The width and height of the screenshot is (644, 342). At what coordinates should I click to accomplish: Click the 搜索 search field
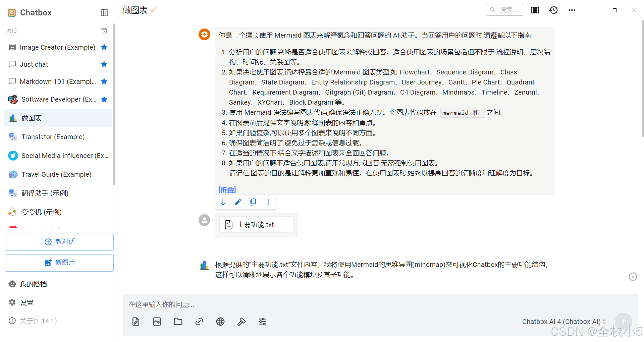[x=504, y=10]
